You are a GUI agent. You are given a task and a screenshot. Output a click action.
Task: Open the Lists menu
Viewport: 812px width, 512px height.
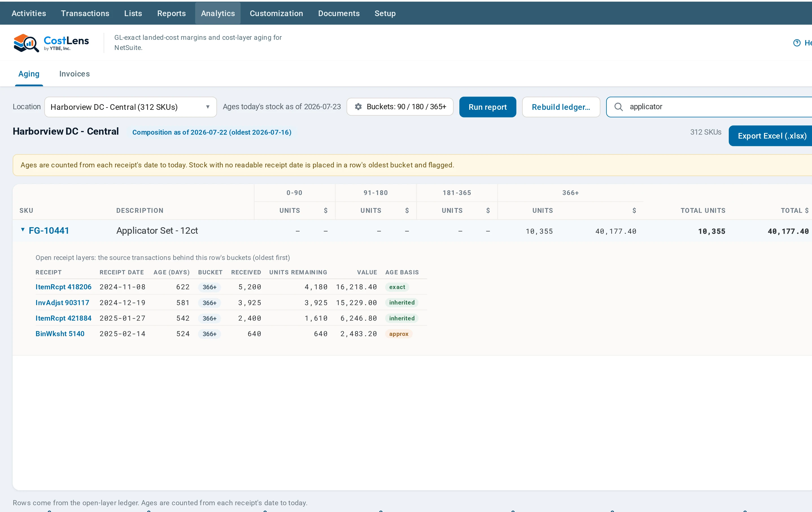(133, 13)
